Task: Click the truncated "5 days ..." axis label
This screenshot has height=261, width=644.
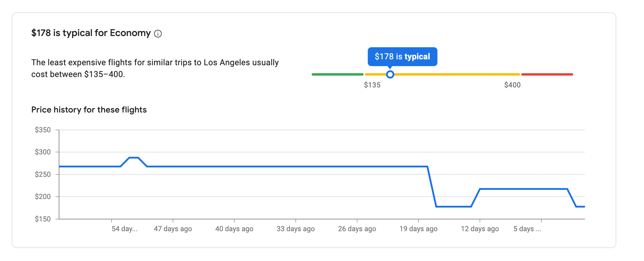Action: (527, 229)
